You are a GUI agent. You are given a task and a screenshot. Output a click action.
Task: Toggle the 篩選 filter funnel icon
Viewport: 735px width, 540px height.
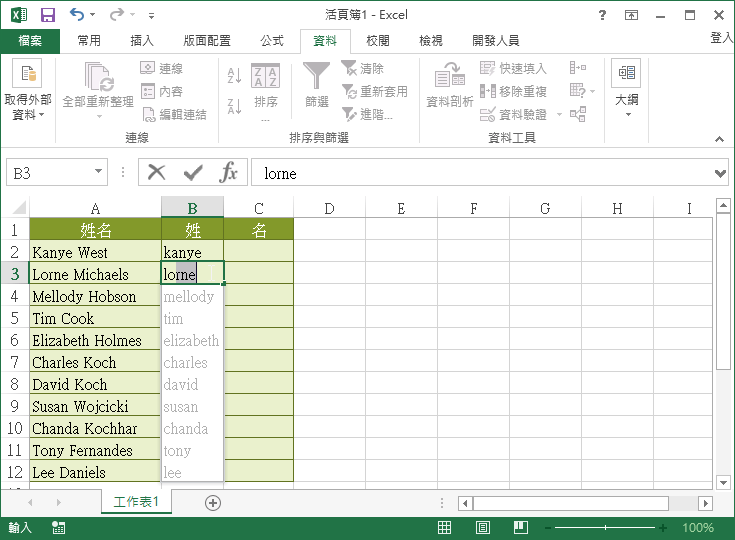point(317,76)
